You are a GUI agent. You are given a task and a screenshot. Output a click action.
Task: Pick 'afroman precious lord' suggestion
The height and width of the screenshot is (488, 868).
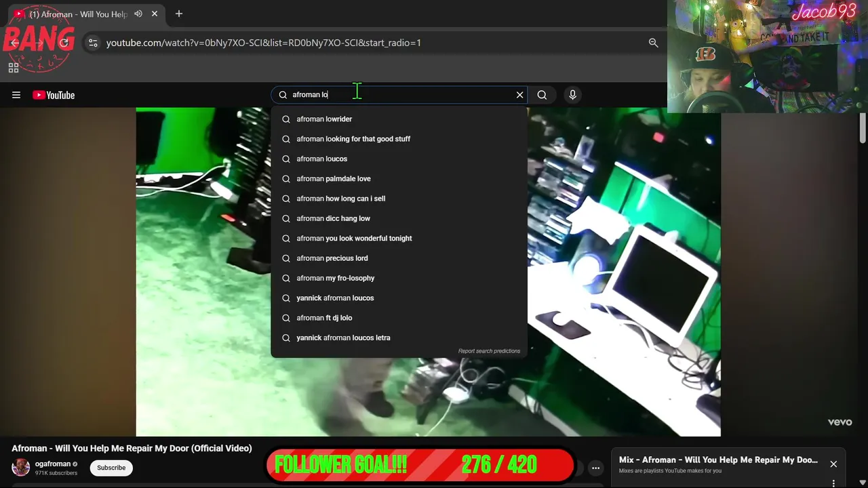point(399,258)
